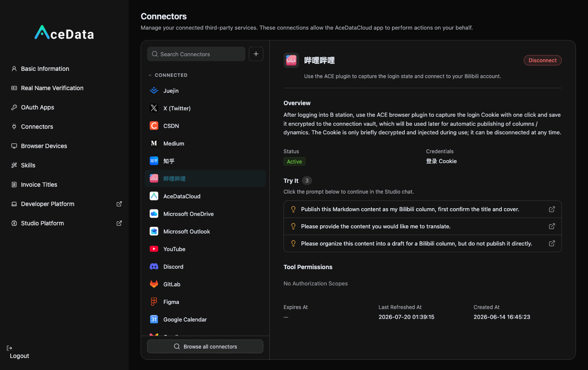Viewport: 588px width, 370px height.
Task: Click the Juejin connector icon
Action: point(154,91)
